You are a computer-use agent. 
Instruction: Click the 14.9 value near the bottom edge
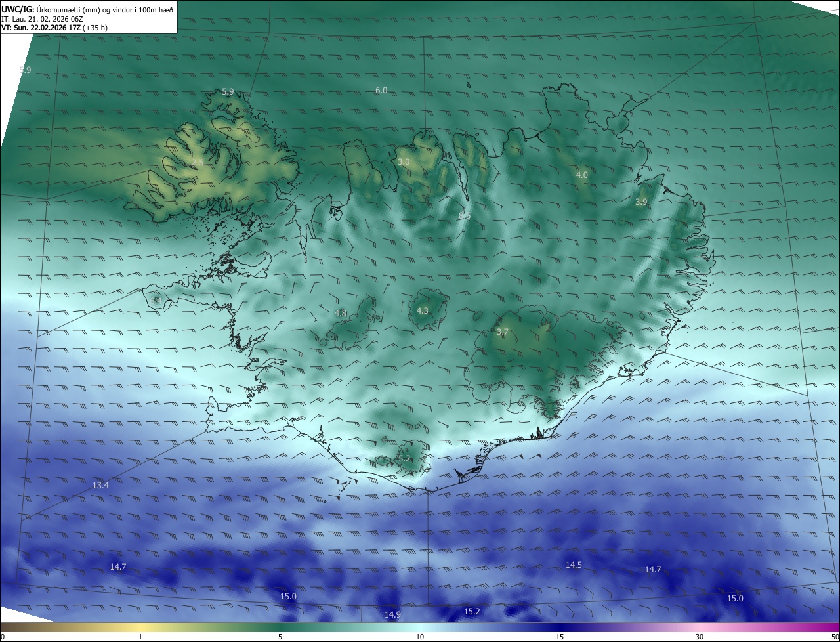click(392, 614)
